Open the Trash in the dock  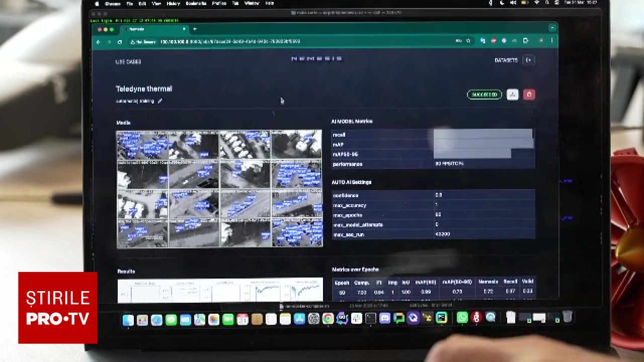tap(567, 317)
